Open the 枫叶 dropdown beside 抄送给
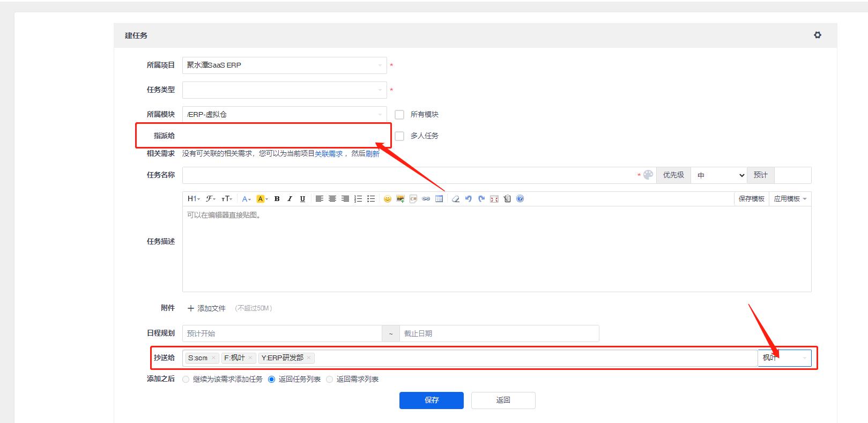 (x=784, y=358)
